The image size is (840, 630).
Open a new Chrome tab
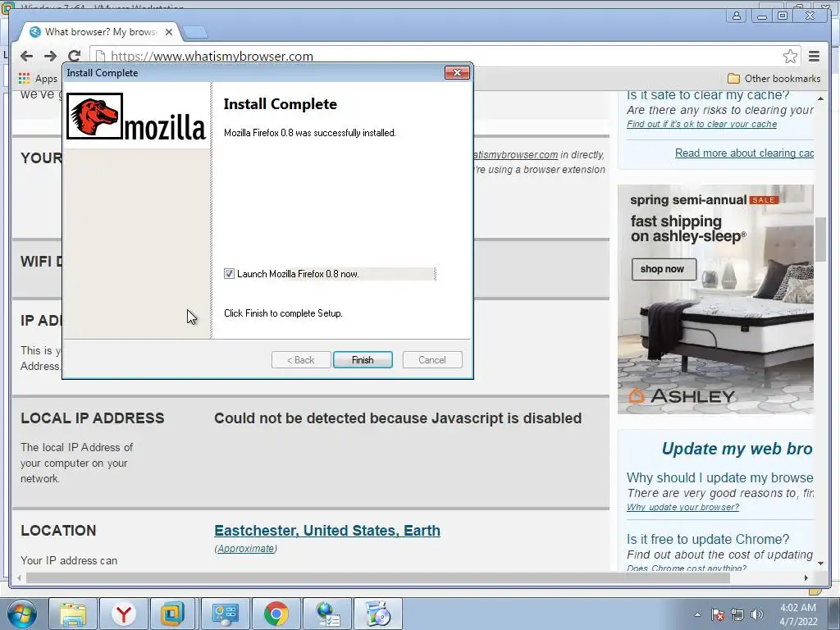tap(194, 32)
